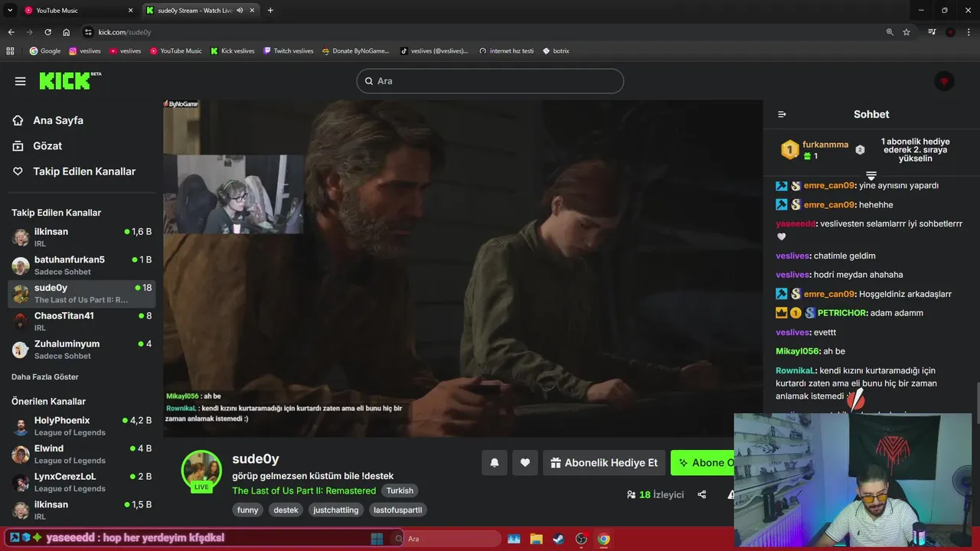This screenshot has width=980, height=551.
Task: Click the funny tag
Action: coord(247,510)
